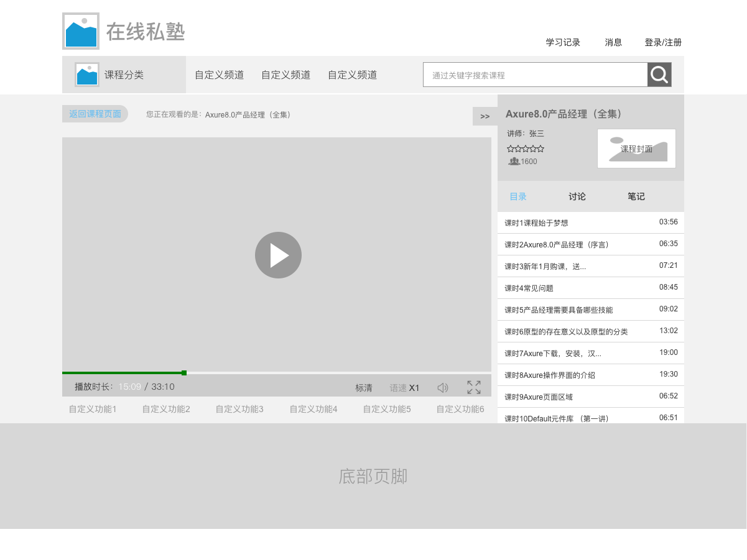Click 登录/注册 to sign in
The height and width of the screenshot is (560, 747).
point(663,42)
